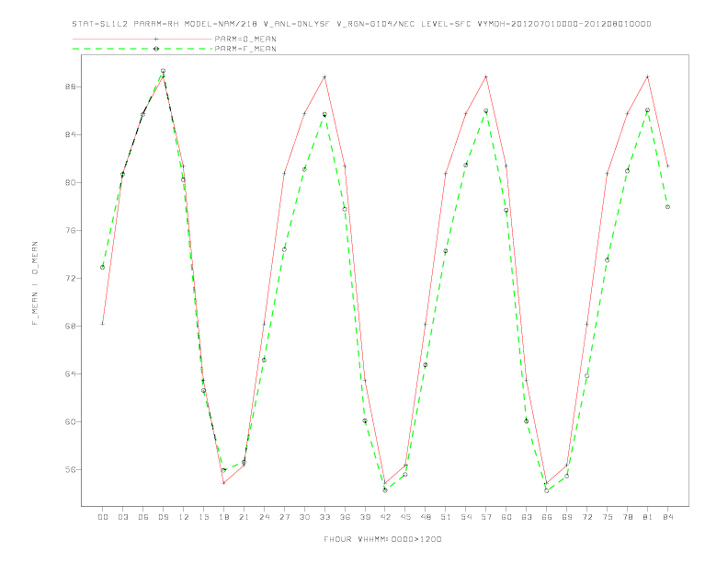This screenshot has width=728, height=563.
Task: Click the STAT=SL1L2 chart title line
Action: tap(361, 24)
